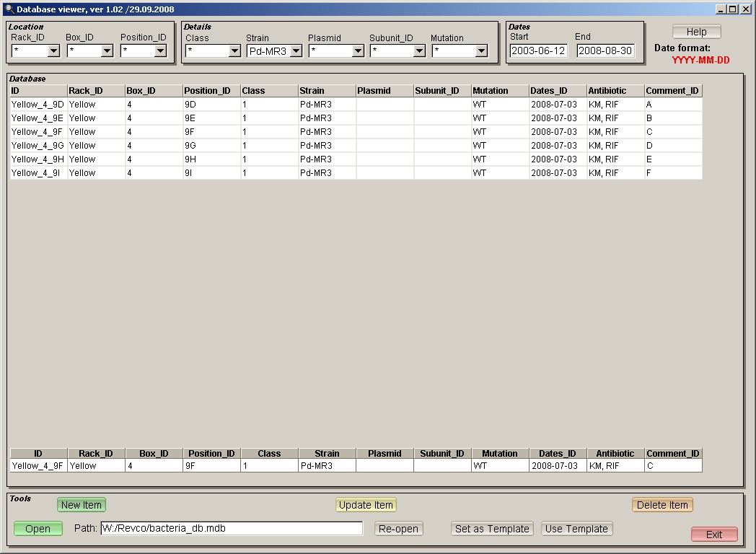Click the End date field 2008-08-30
The image size is (756, 554).
click(605, 50)
